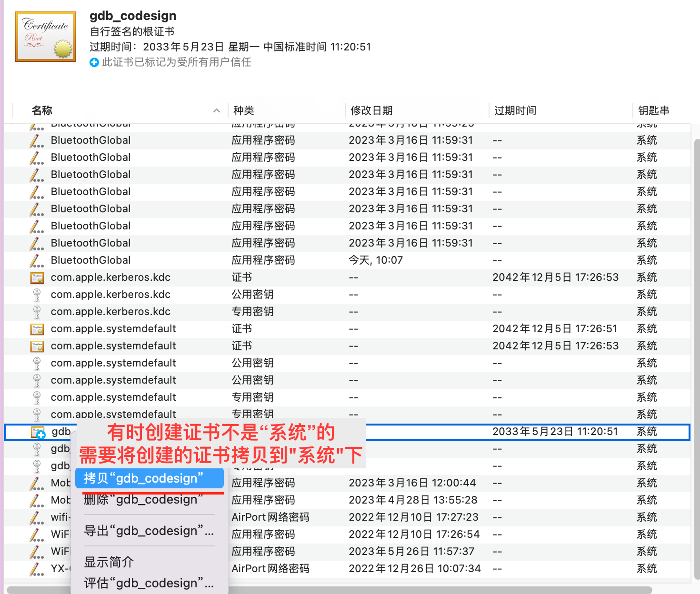Viewport: 700px width, 594px height.
Task: Click systemdefault certificate icon expiring at 17:26:51
Action: click(37, 329)
